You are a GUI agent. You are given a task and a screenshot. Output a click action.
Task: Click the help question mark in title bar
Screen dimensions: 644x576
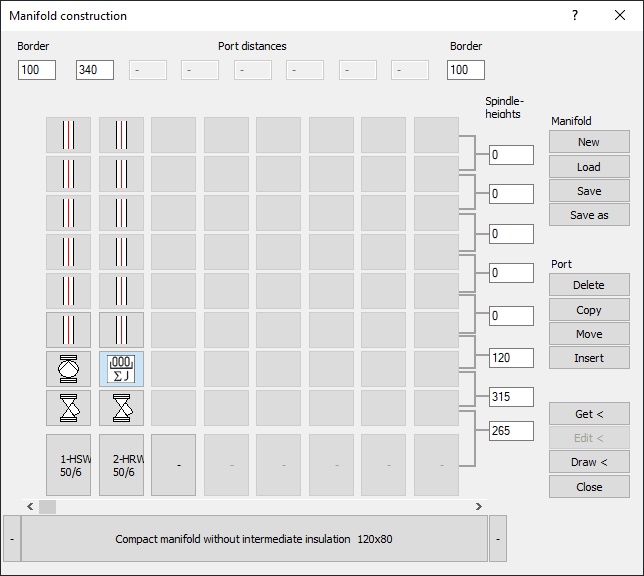575,16
